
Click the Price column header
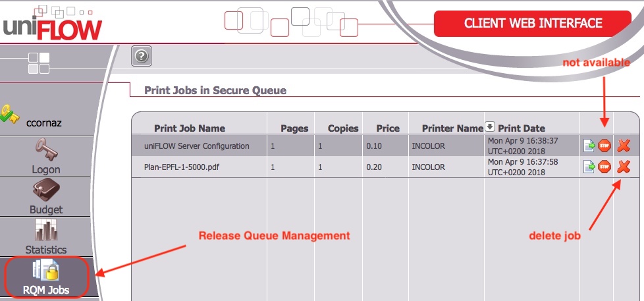[388, 128]
